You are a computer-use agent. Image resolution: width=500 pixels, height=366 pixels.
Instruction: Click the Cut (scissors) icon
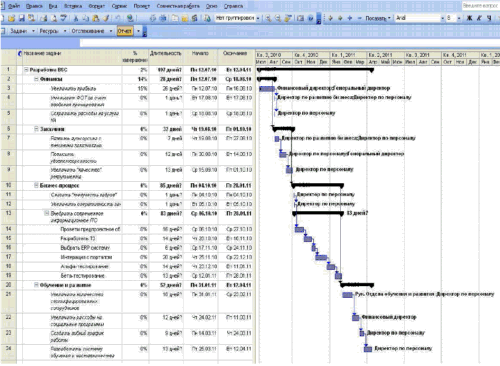(76, 18)
